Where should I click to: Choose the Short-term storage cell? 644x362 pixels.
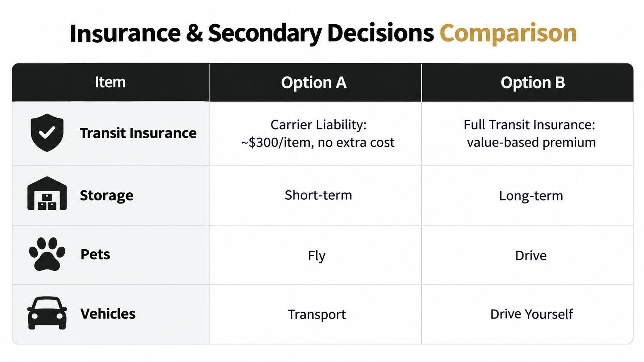point(315,195)
